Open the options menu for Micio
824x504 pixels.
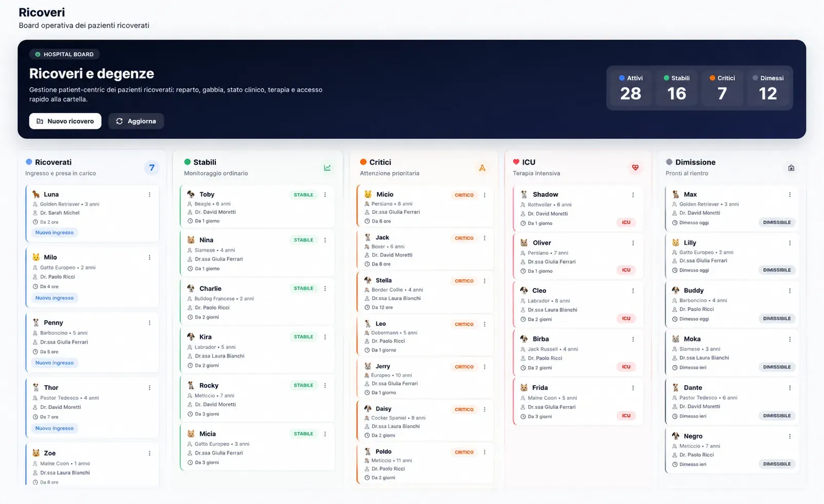[x=484, y=195]
